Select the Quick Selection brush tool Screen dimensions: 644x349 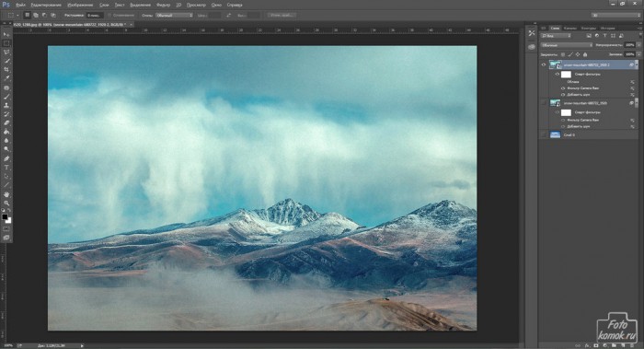pos(6,61)
